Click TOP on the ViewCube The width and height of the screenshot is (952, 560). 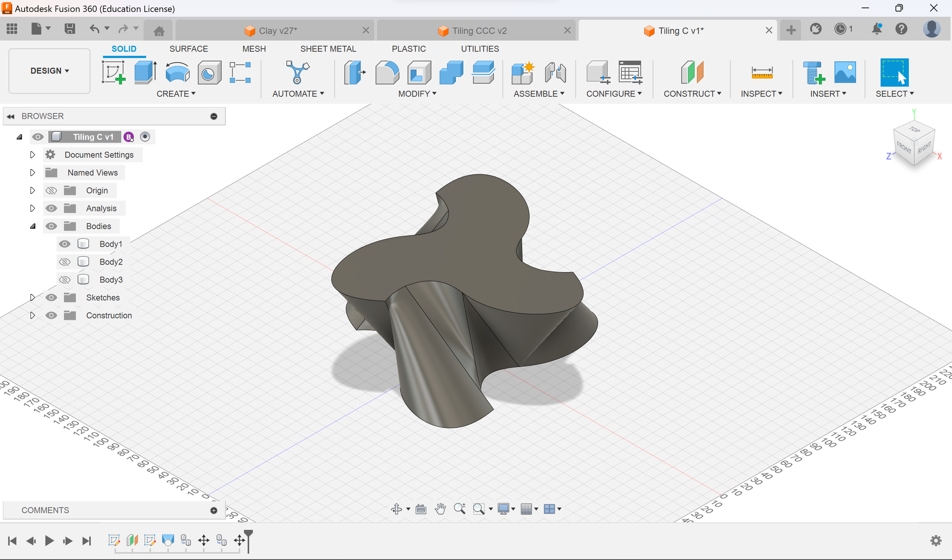point(914,130)
